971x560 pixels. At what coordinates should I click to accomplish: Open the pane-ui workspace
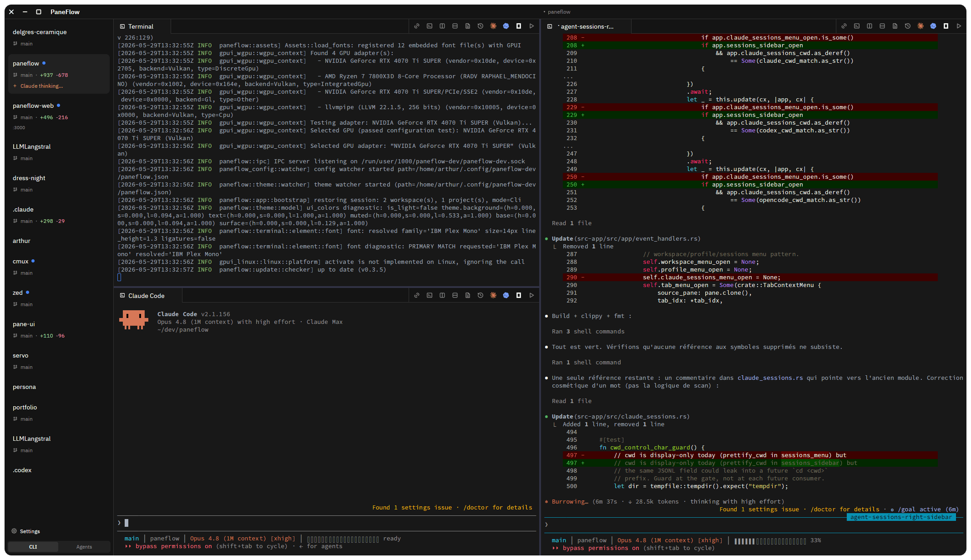(x=59, y=329)
